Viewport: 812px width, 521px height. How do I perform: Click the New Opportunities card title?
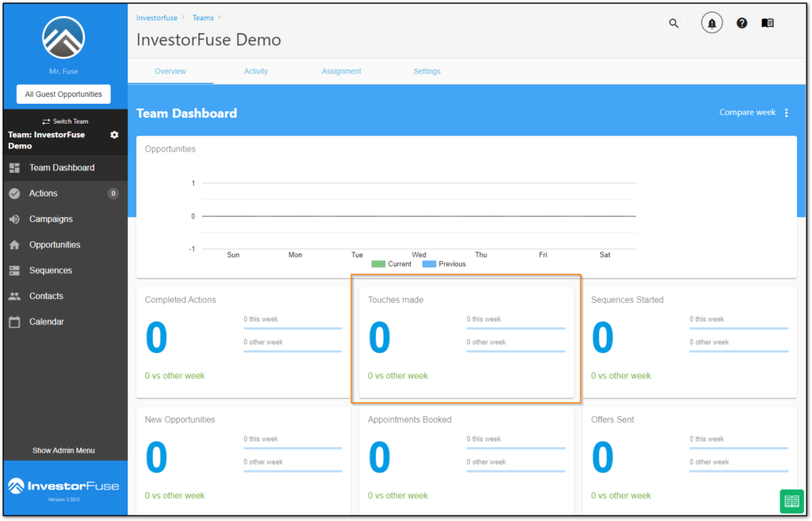point(180,419)
